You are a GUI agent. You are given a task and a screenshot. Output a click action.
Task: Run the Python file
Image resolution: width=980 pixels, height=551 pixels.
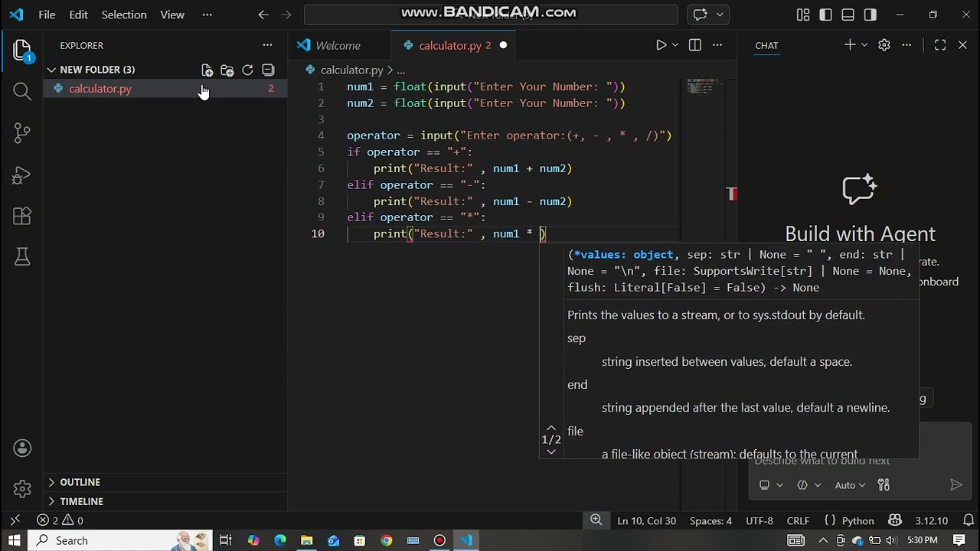[x=661, y=45]
